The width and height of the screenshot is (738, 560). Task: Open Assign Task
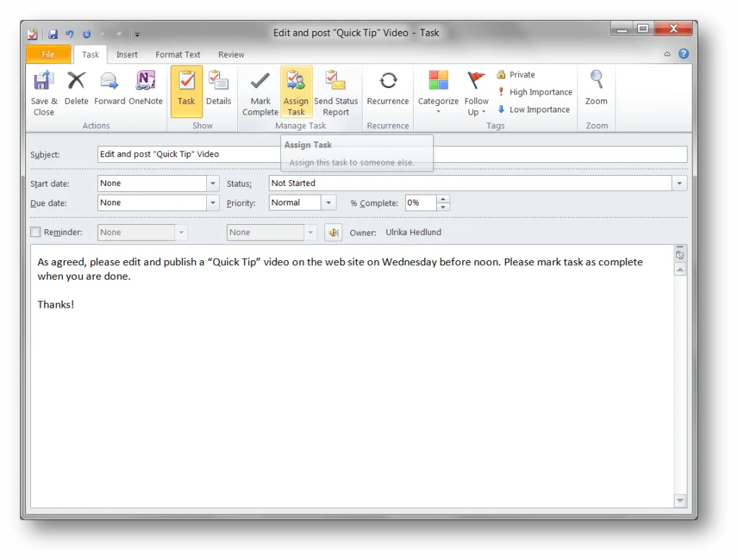click(x=296, y=92)
